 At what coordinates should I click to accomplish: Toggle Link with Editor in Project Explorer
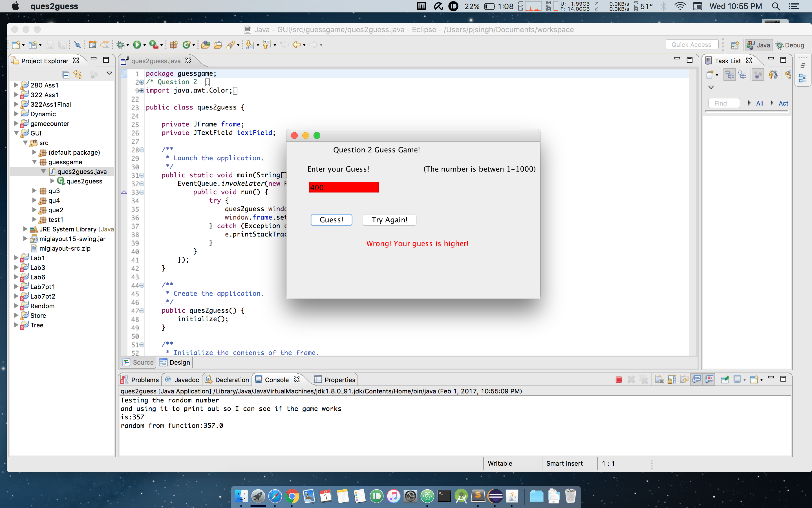pyautogui.click(x=78, y=75)
